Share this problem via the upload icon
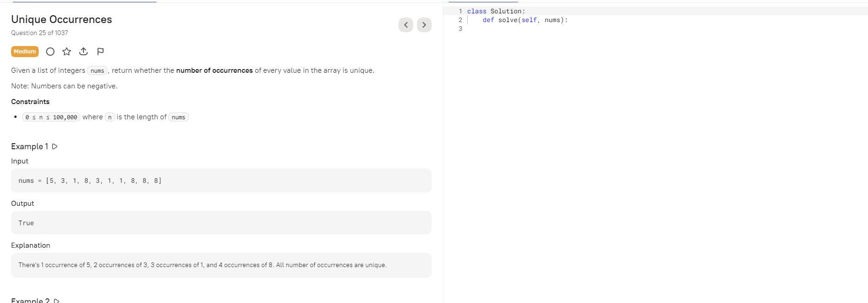This screenshot has width=868, height=303. (x=83, y=51)
